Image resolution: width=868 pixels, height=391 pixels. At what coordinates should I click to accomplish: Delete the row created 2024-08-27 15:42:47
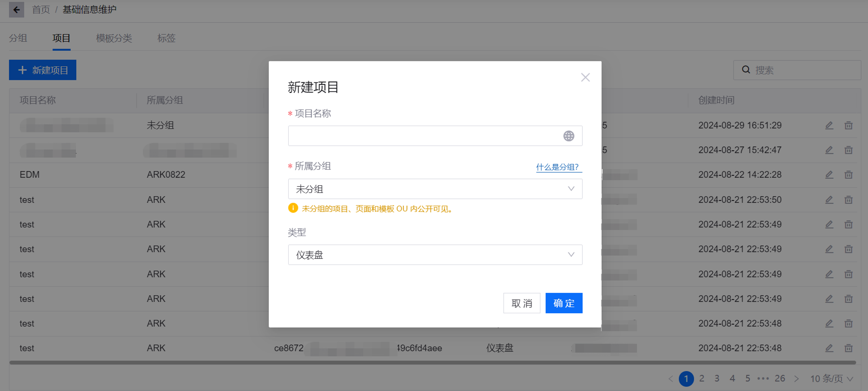point(848,150)
